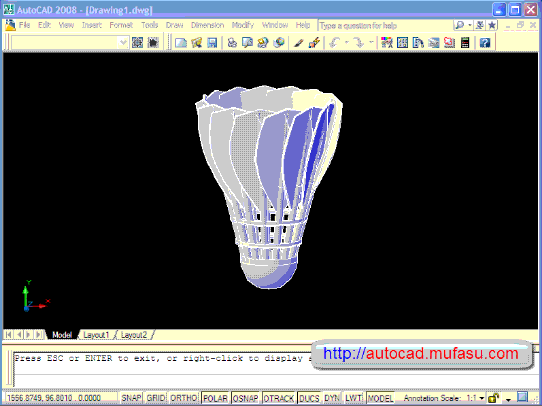Image resolution: width=542 pixels, height=406 pixels.
Task: Click the 'Type a question for help' field
Action: [385, 26]
